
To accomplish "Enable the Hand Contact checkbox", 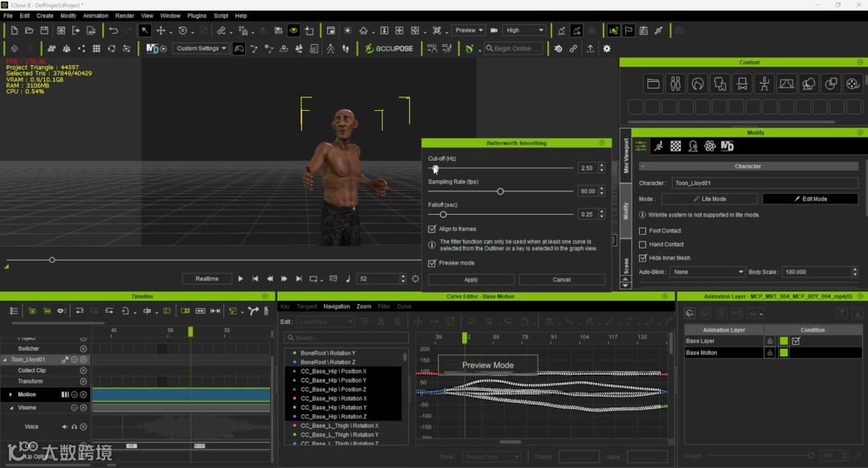I will (x=643, y=244).
